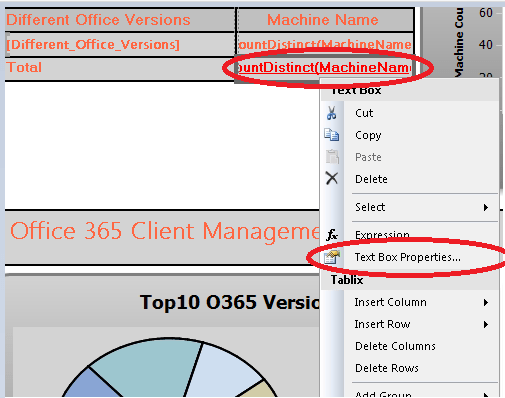Open the Insert Column entry
Screen dimensions: 505x398
tap(390, 302)
